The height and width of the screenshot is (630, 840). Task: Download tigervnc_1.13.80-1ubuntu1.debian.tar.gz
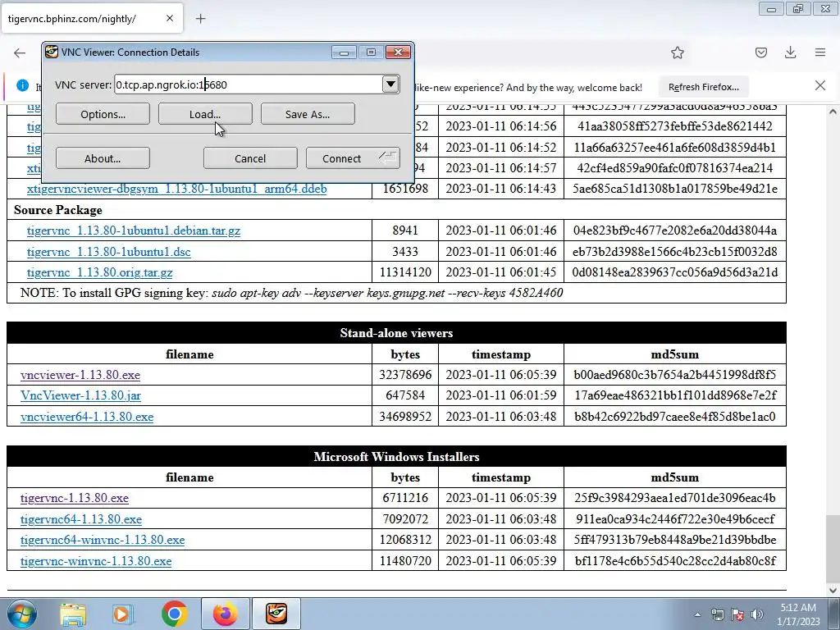coord(134,231)
